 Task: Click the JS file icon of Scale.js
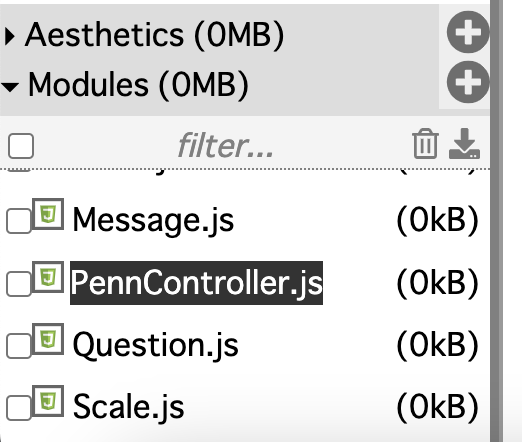click(48, 401)
